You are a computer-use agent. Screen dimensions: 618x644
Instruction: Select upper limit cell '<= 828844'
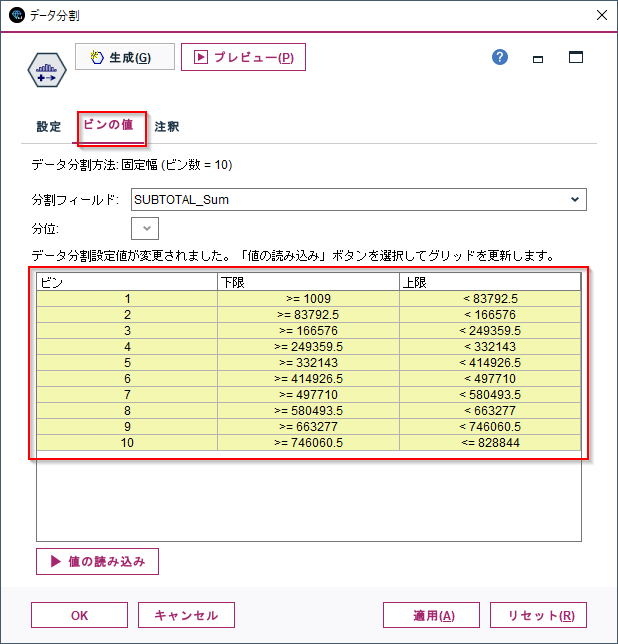tap(490, 443)
